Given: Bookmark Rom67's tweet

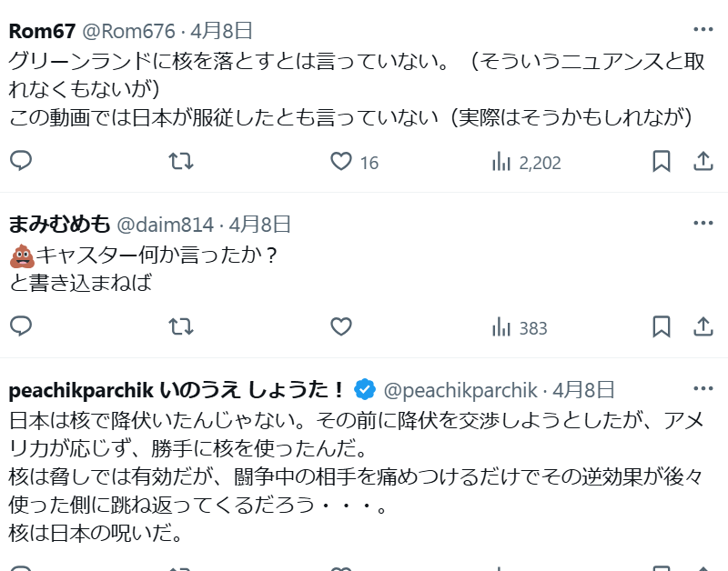Looking at the screenshot, I should (662, 161).
